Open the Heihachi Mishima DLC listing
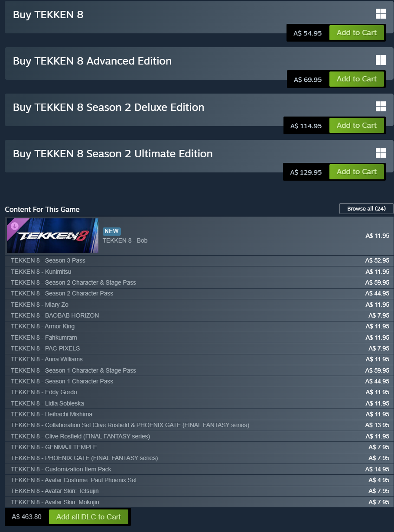The height and width of the screenshot is (532, 394). pyautogui.click(x=199, y=414)
